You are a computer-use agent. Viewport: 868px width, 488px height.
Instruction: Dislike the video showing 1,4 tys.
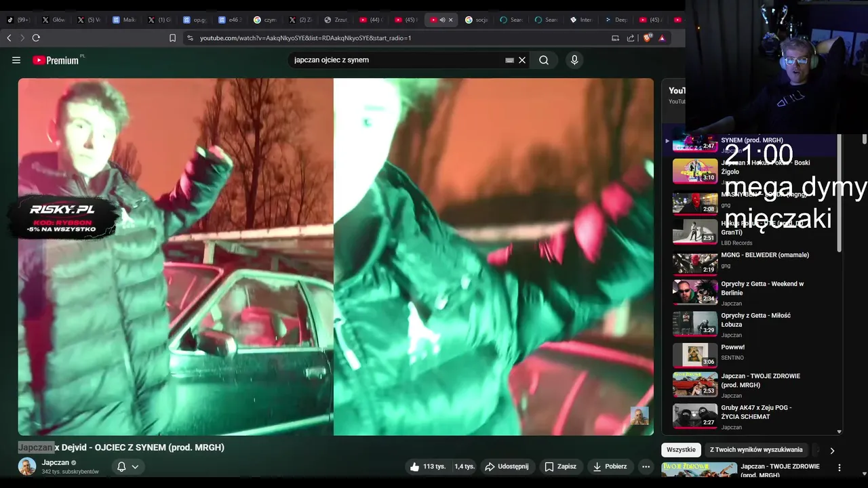[464, 466]
